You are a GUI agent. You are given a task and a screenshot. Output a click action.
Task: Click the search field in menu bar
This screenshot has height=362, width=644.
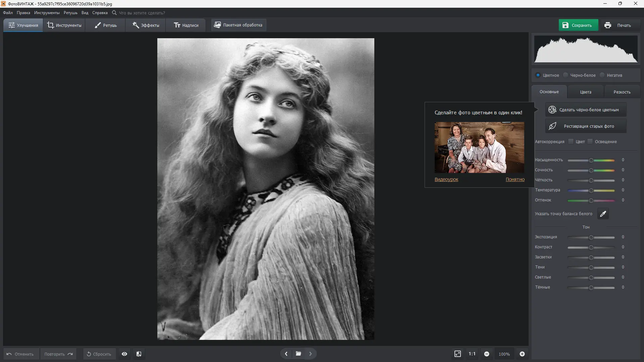point(142,13)
